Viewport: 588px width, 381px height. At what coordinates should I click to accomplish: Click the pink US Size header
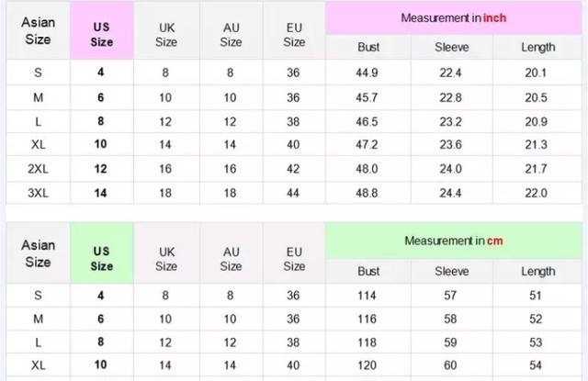point(102,30)
